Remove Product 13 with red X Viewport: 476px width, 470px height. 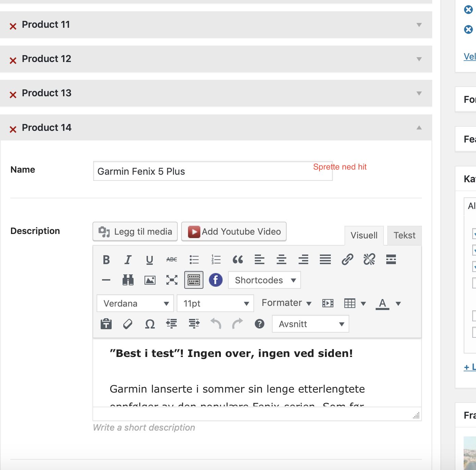coord(13,95)
